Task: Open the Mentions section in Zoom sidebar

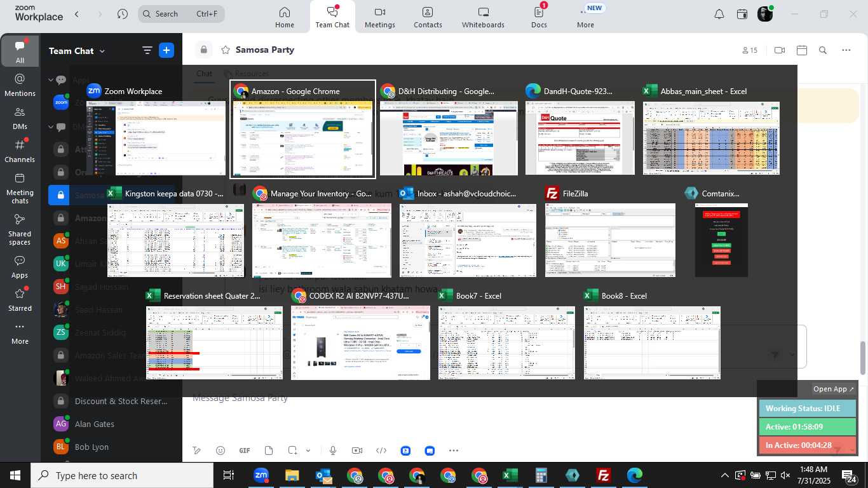Action: click(20, 85)
